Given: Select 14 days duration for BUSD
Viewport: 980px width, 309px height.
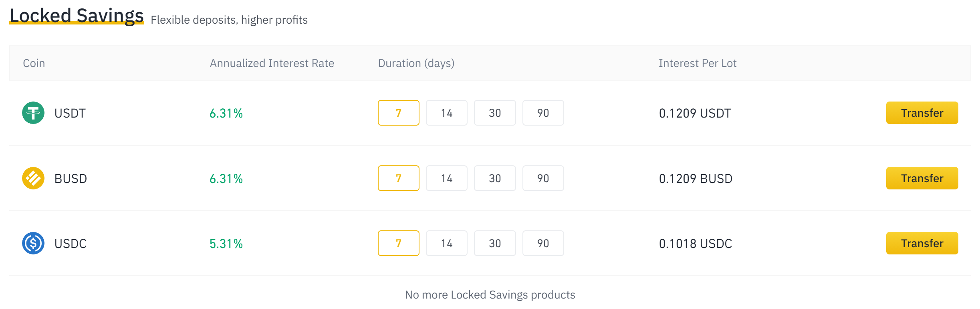Looking at the screenshot, I should [447, 178].
